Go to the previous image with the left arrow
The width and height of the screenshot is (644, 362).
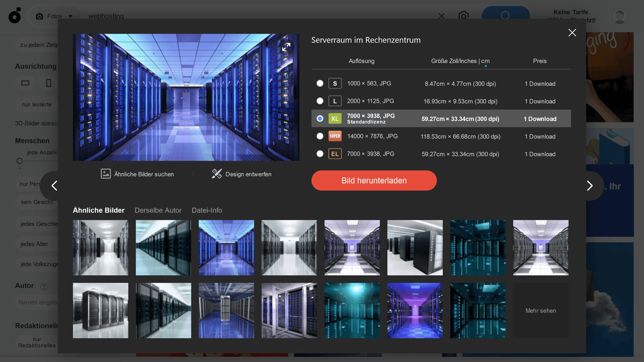click(x=54, y=186)
